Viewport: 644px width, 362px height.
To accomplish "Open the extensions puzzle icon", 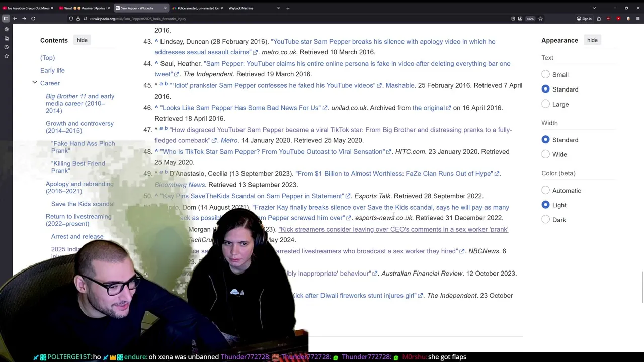I will (599, 19).
